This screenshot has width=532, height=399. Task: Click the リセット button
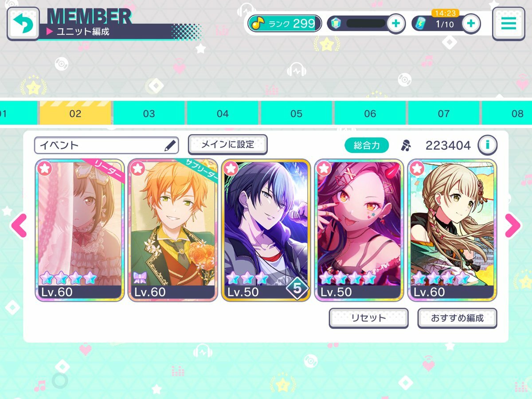tap(368, 318)
